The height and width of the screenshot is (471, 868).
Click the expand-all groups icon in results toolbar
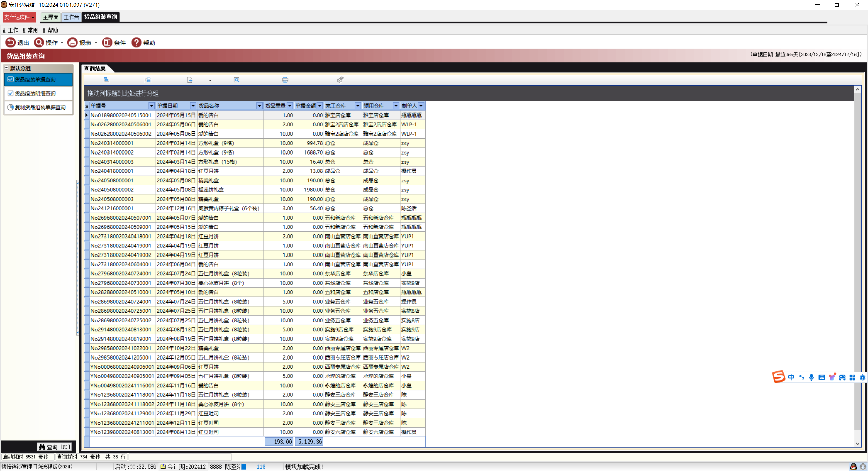(106, 80)
